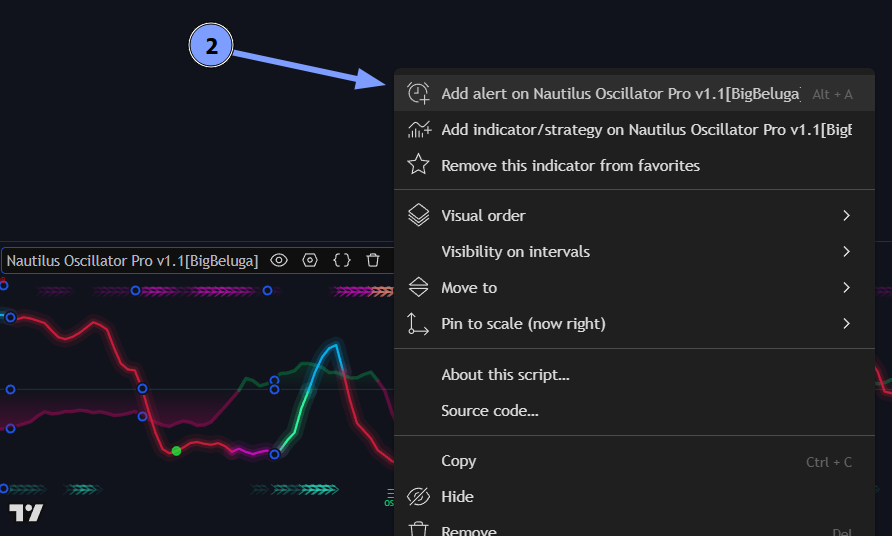Click Nautilus Oscillator Pro legend title

click(132, 261)
